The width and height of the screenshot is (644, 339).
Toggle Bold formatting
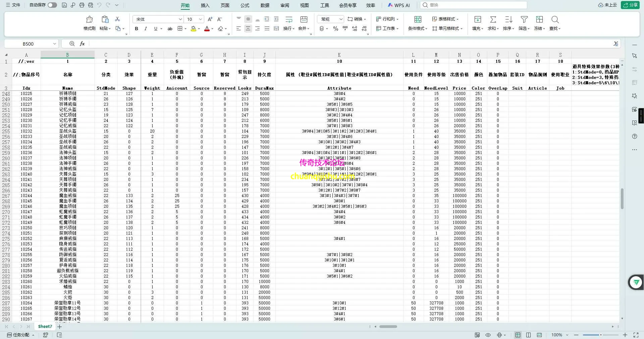[137, 29]
